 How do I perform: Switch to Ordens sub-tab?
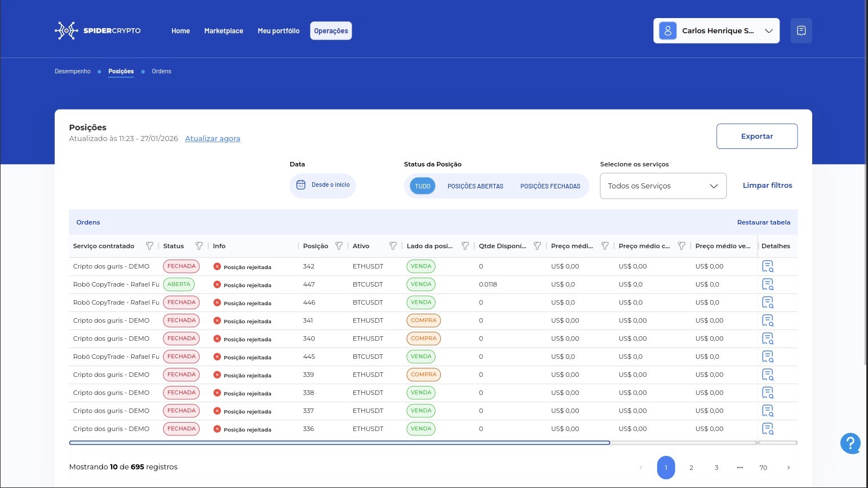[161, 72]
